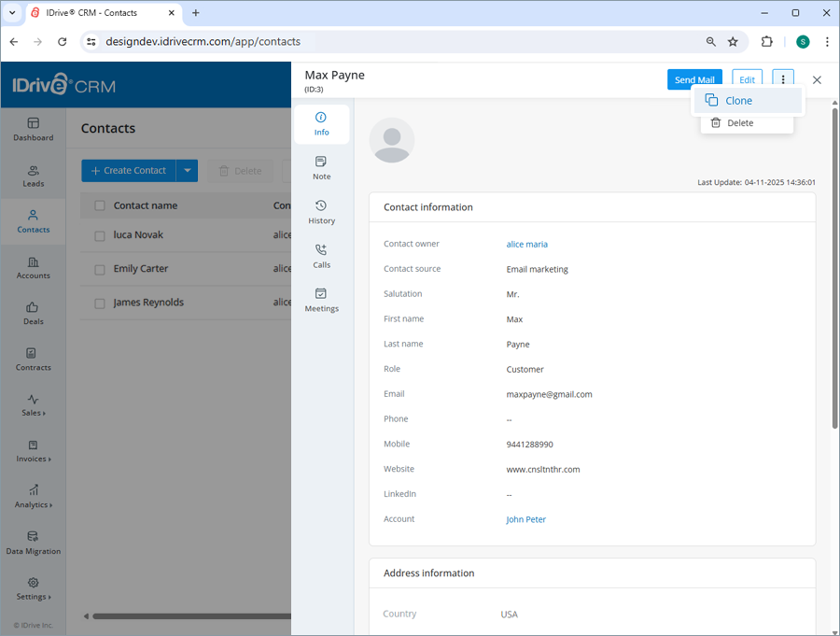Tick the select-all checkbox in the header
The image size is (840, 636).
[x=100, y=205]
